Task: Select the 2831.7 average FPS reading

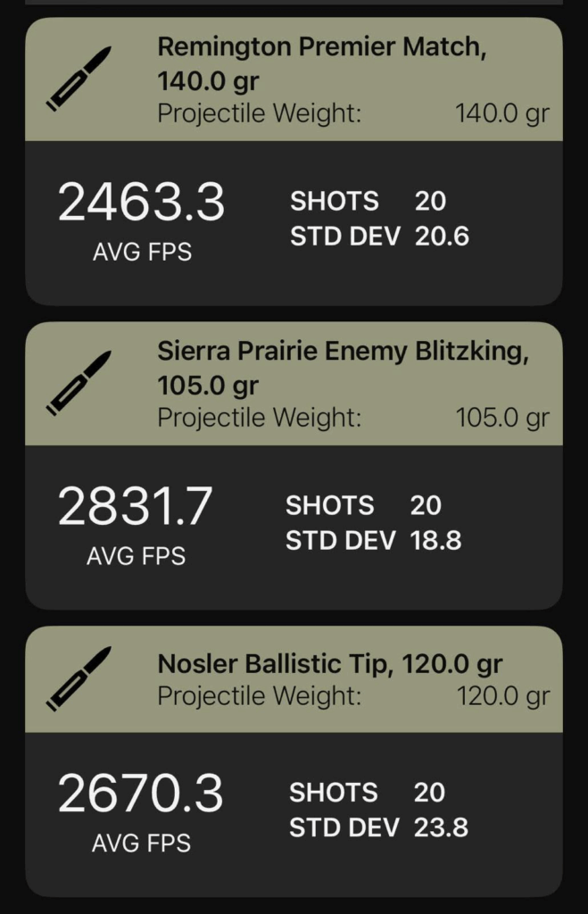Action: (136, 506)
